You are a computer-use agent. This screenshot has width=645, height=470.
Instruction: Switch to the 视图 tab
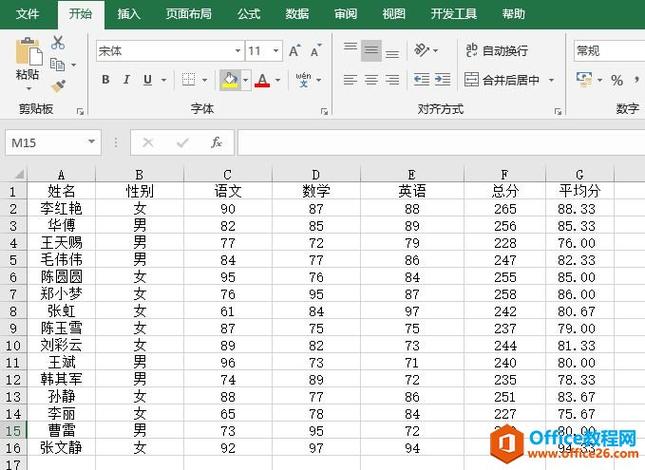(394, 14)
